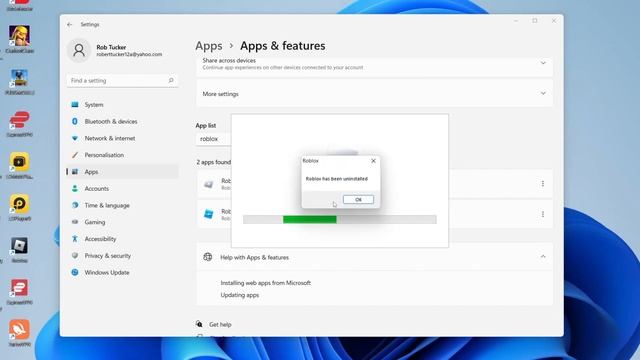Open the Personalisation category
The height and width of the screenshot is (360, 640).
point(122,155)
